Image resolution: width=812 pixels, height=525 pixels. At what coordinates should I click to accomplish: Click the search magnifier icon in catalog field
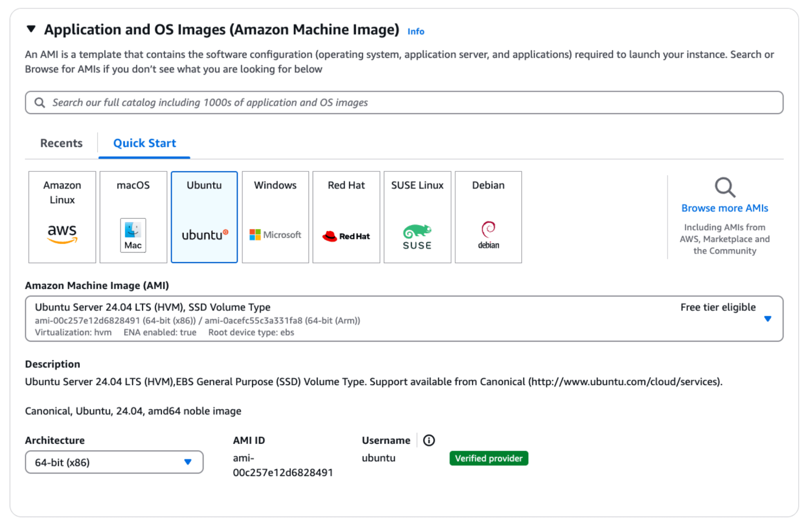40,102
